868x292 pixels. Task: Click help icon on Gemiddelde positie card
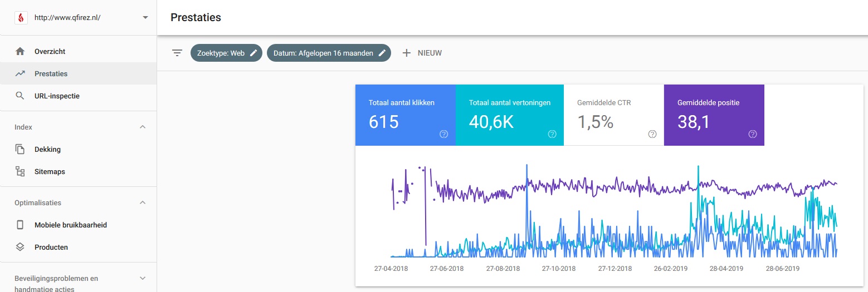(753, 134)
